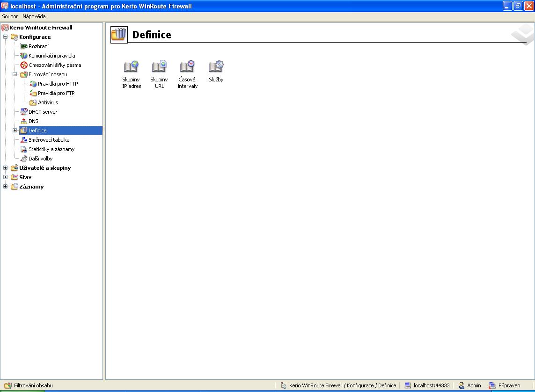Select Záznamy label in tree
The width and height of the screenshot is (535, 392).
coord(31,187)
